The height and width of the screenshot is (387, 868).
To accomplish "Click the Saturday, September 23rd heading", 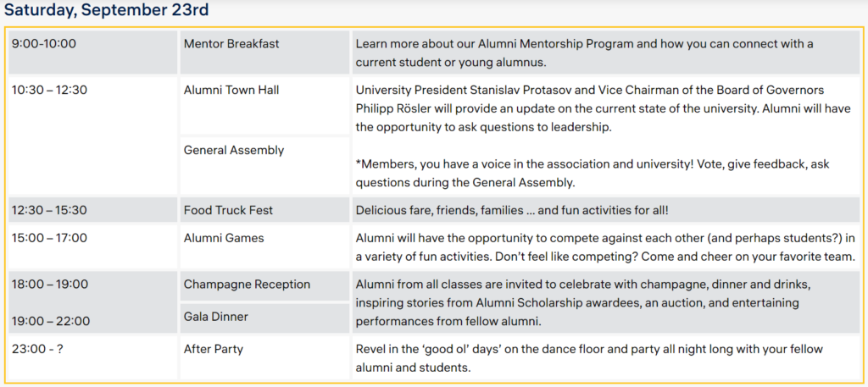I will pyautogui.click(x=107, y=10).
